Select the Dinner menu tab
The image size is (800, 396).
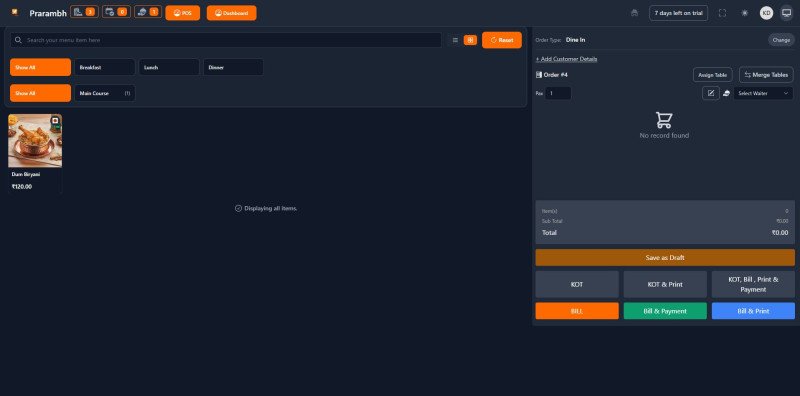[233, 67]
